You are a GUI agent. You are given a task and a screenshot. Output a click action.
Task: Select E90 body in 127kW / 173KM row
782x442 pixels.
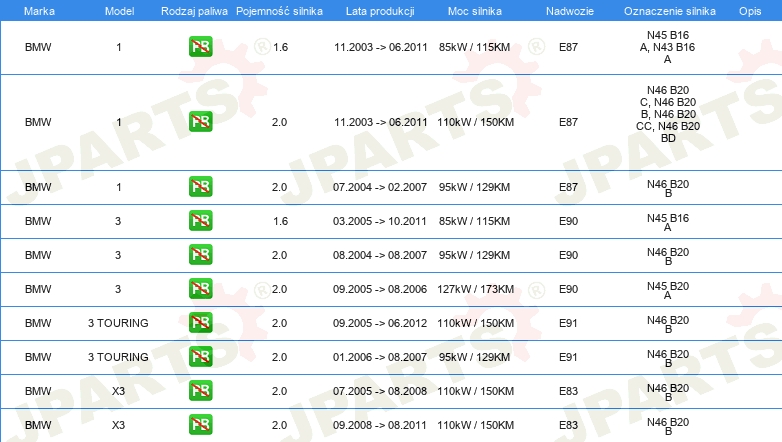[x=568, y=289]
